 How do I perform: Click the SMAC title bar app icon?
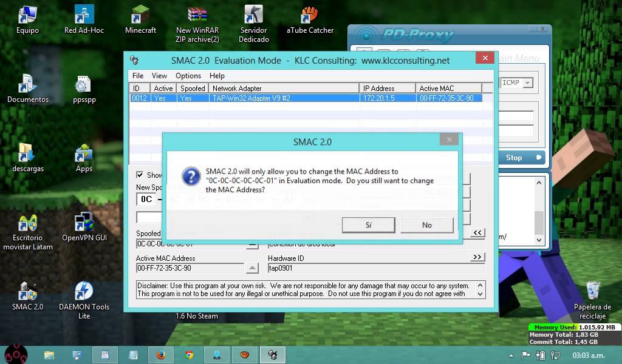134,60
